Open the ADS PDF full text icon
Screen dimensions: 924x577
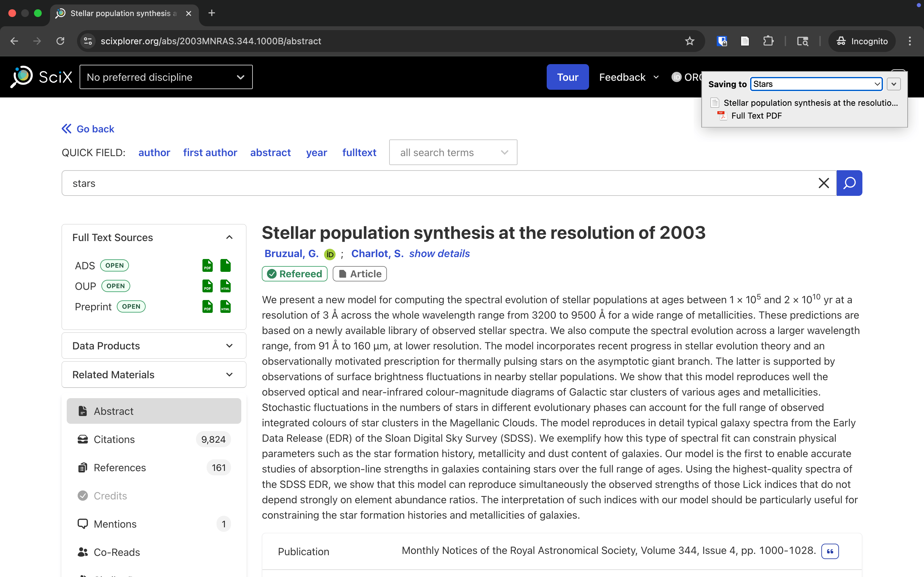point(207,265)
